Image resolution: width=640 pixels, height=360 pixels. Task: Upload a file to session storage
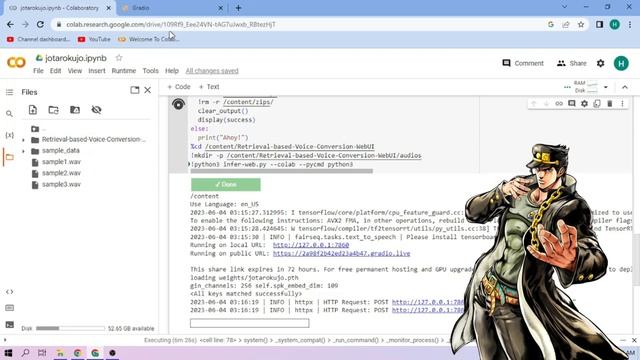33,109
